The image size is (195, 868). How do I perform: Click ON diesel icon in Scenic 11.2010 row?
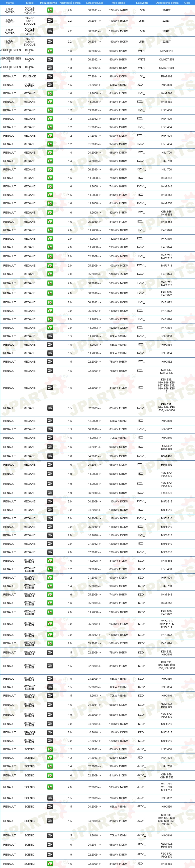click(50, 836)
